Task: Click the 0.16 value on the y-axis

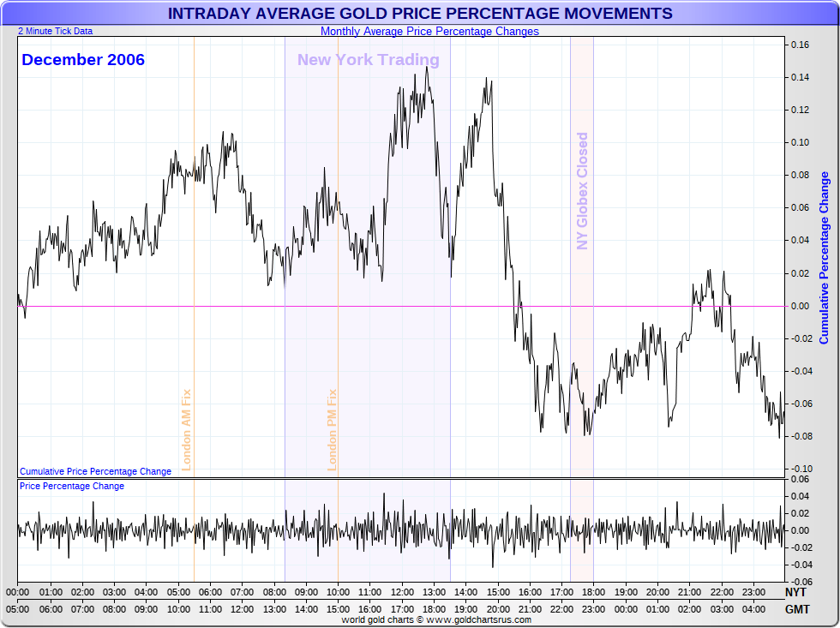Action: tap(801, 45)
